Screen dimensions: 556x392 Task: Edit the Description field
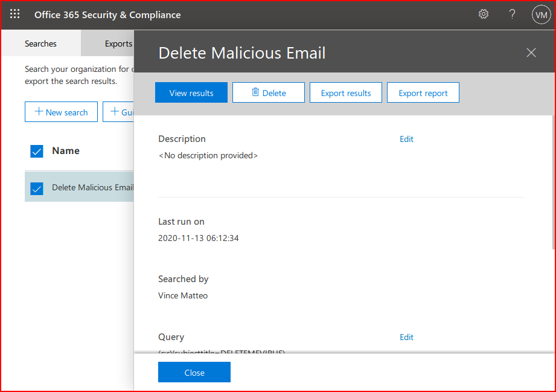coord(406,139)
